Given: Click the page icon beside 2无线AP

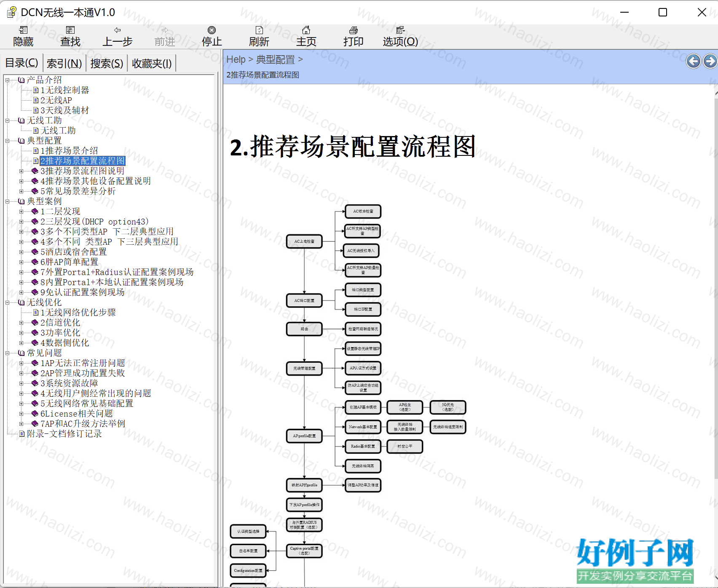Looking at the screenshot, I should click(36, 100).
